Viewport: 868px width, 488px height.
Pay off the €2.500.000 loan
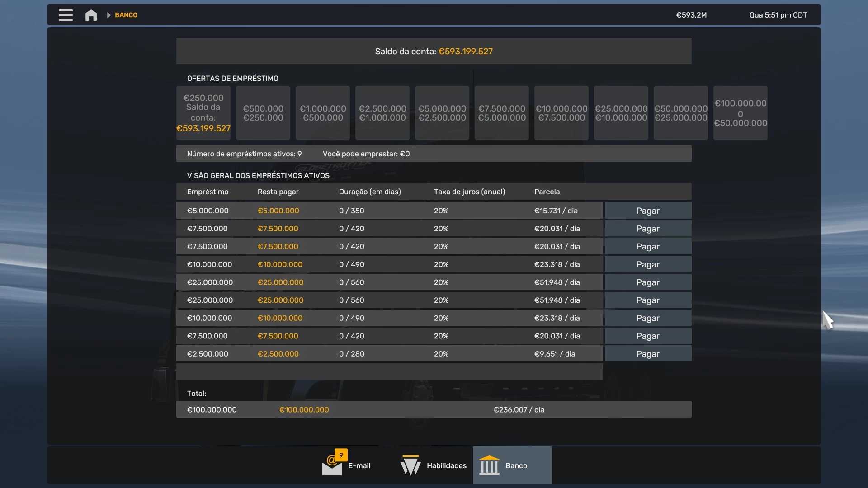647,354
